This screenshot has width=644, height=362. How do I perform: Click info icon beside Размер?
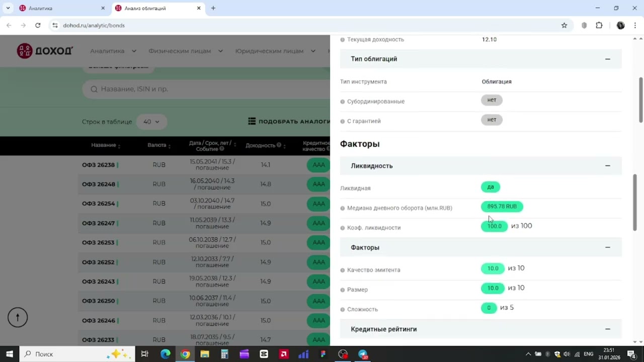(343, 290)
